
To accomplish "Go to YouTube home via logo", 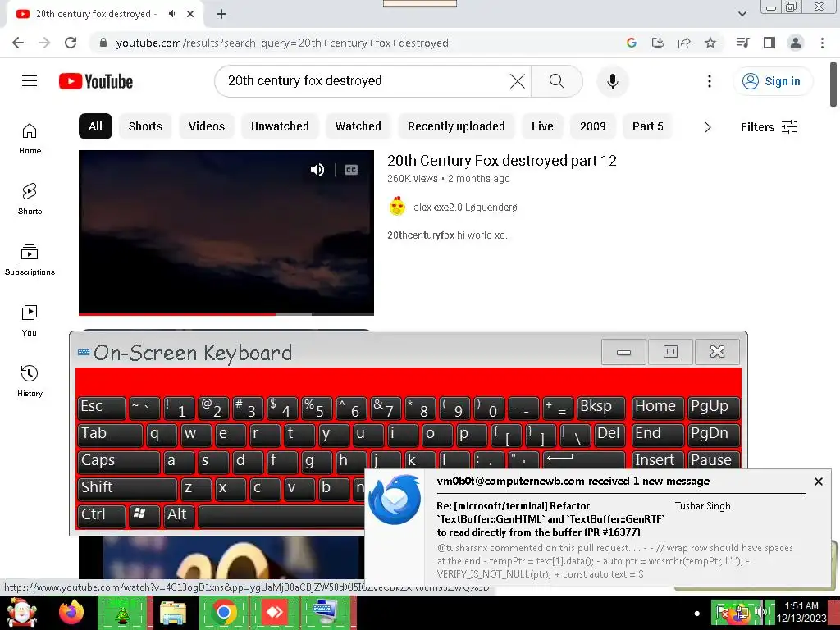I will (x=96, y=81).
